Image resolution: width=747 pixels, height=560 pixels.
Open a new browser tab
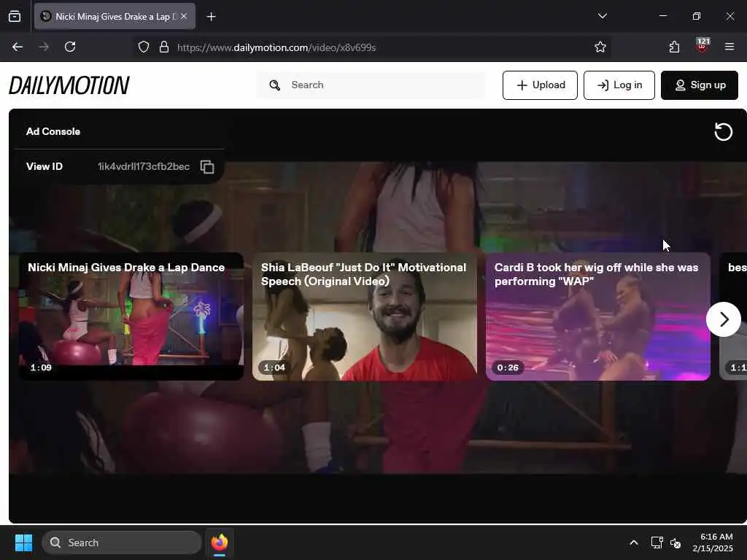pos(211,17)
